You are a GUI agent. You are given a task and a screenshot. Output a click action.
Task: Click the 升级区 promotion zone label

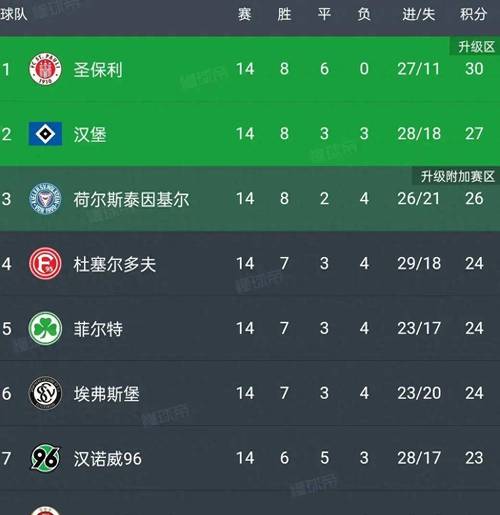click(476, 47)
